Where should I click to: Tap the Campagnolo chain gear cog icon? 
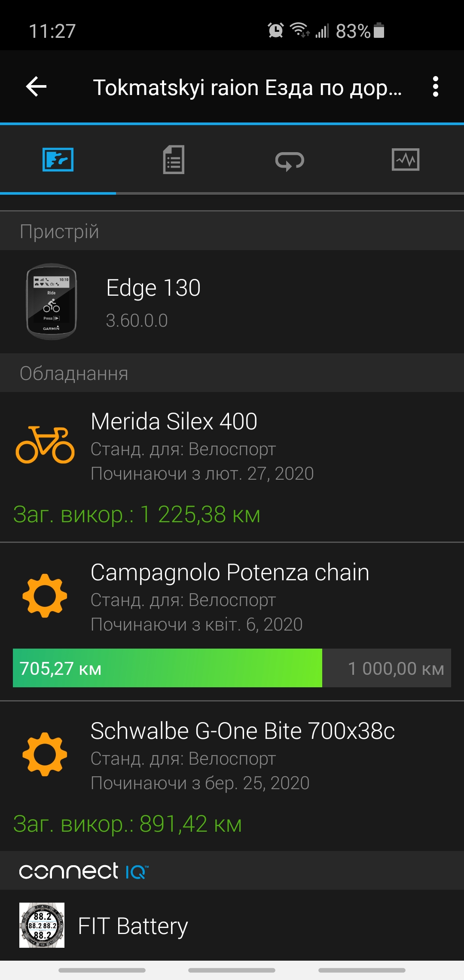point(45,596)
